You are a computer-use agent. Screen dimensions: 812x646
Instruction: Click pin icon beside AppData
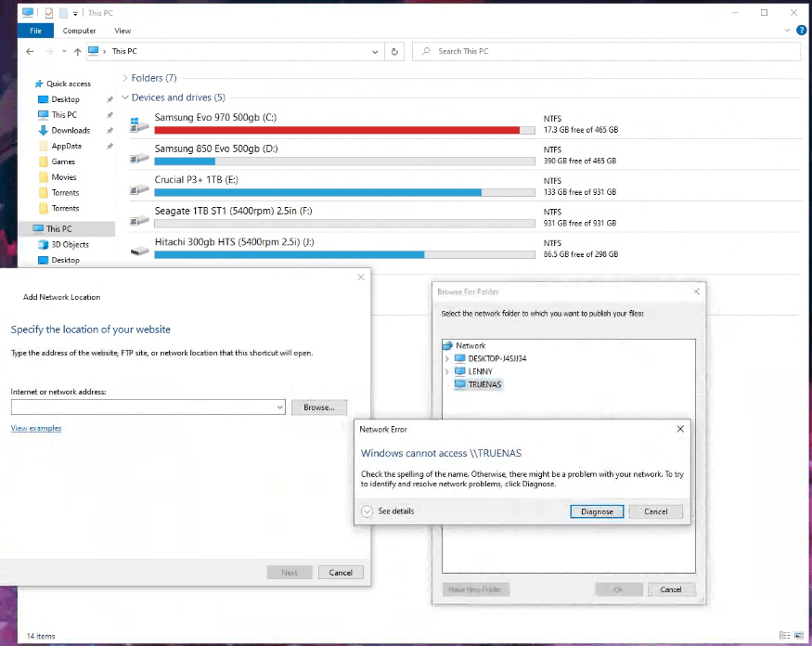coord(110,146)
